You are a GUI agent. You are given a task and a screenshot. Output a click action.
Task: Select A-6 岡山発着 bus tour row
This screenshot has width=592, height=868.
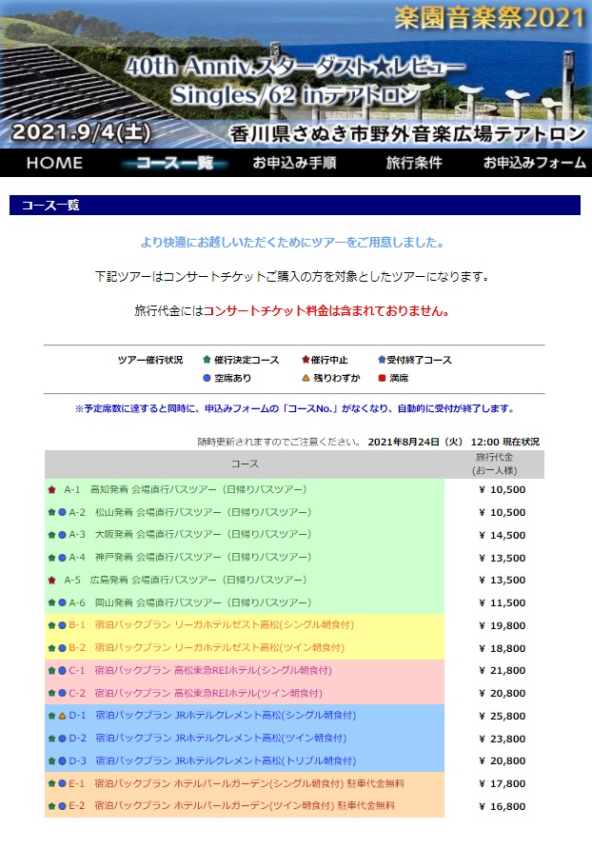coord(245,602)
